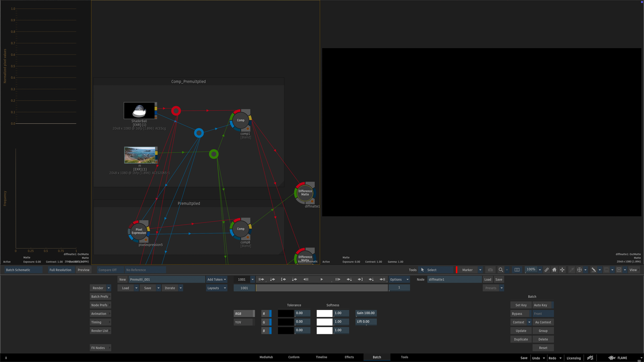Toggle the R channel button
This screenshot has width=644, height=362.
(266, 313)
